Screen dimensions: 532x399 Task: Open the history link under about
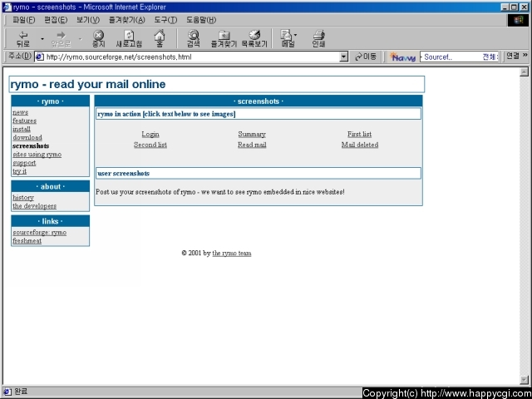[23, 198]
